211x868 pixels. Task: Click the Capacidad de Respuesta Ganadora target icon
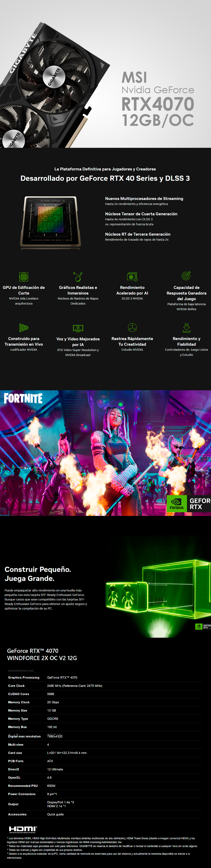tap(186, 276)
